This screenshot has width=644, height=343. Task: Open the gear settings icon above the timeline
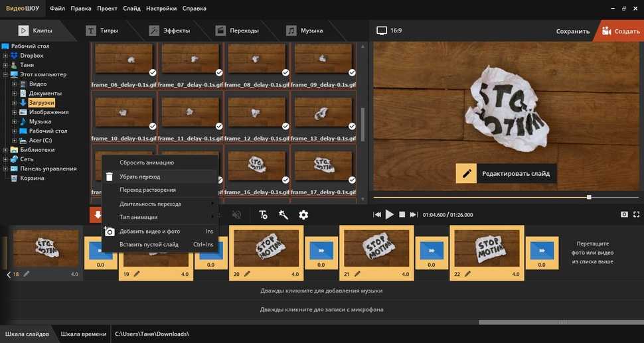(303, 214)
